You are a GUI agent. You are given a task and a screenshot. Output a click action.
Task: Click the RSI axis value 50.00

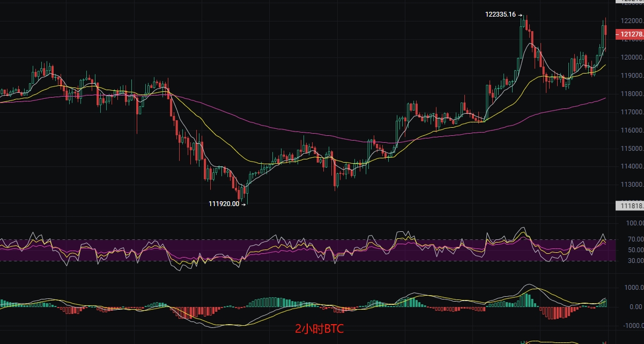point(636,250)
